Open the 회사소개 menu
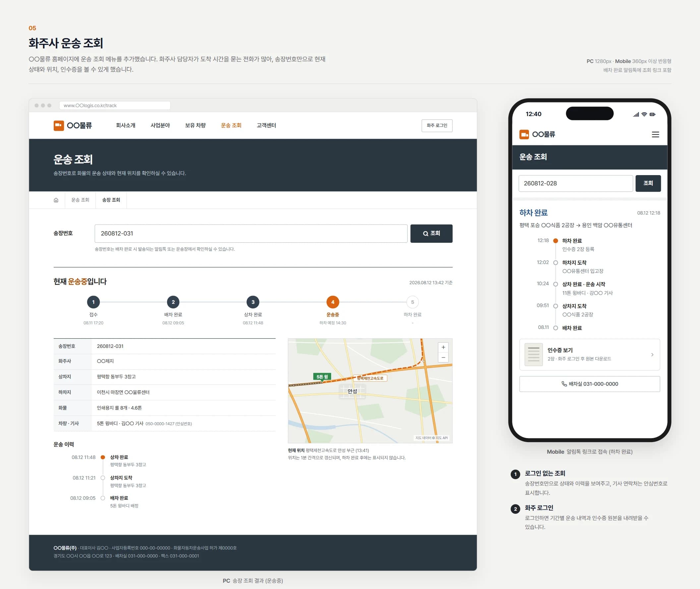 126,126
